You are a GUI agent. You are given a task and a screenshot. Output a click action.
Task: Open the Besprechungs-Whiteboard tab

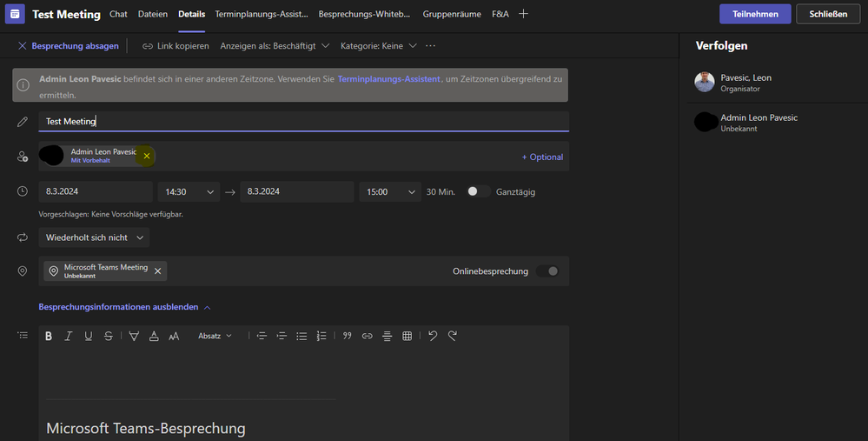coord(364,14)
